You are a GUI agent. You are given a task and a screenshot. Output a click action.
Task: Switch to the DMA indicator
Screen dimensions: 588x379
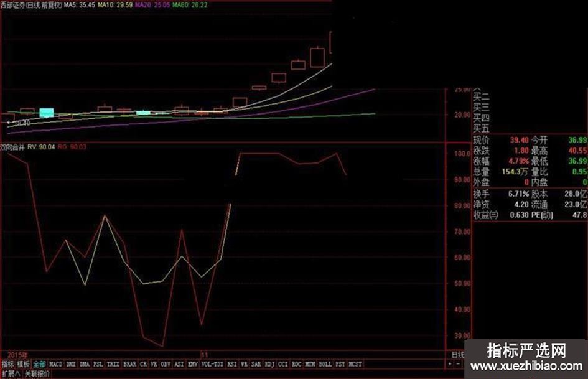pyautogui.click(x=85, y=364)
